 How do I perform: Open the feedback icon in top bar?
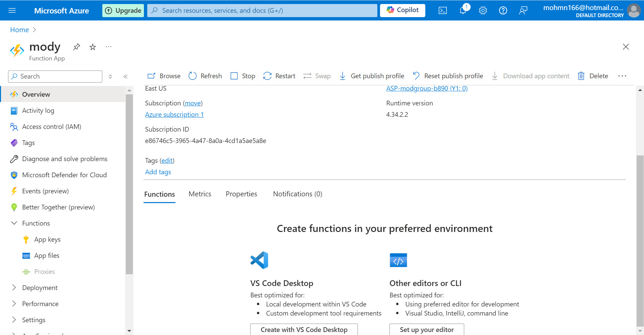tap(523, 10)
